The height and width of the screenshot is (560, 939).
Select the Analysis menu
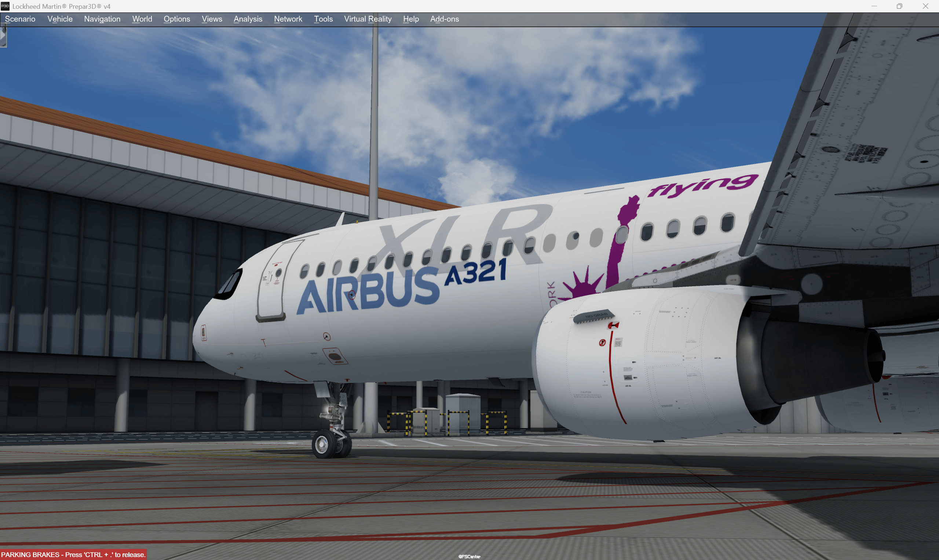[x=248, y=19]
